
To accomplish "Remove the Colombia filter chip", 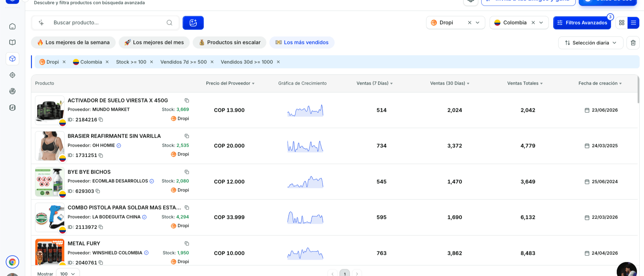I will pyautogui.click(x=107, y=62).
